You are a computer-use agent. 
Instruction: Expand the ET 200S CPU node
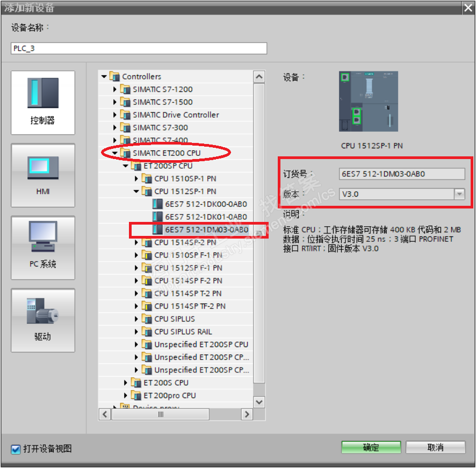[x=125, y=383]
